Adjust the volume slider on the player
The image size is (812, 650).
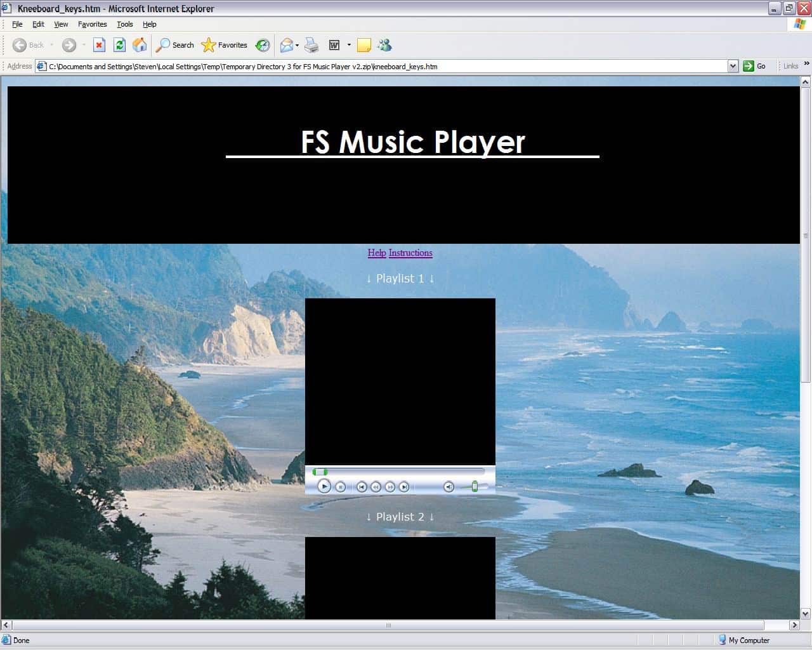pyautogui.click(x=475, y=486)
